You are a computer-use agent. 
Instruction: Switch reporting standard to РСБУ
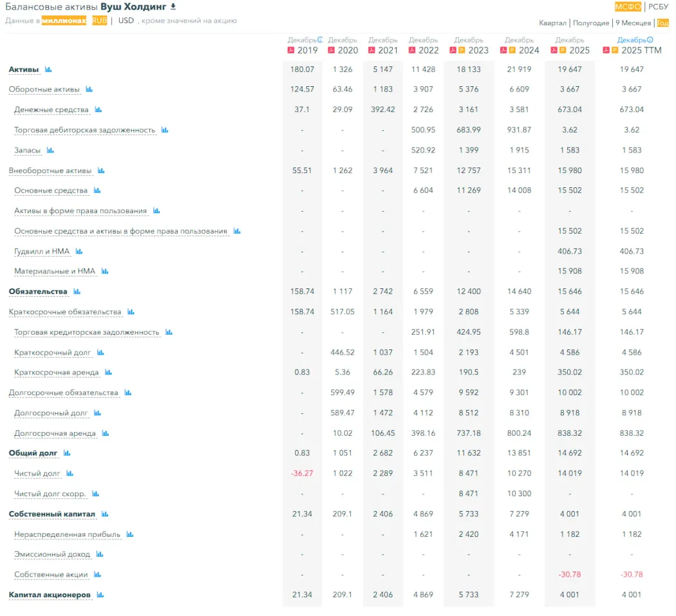(x=658, y=7)
